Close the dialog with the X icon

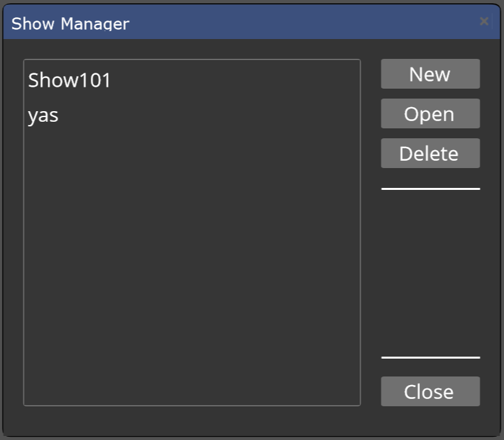pos(483,22)
